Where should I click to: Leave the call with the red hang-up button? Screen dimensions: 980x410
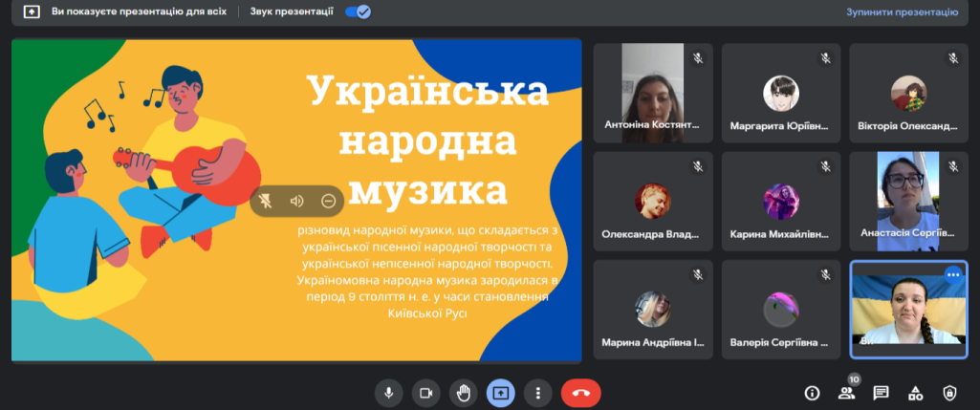pyautogui.click(x=579, y=392)
